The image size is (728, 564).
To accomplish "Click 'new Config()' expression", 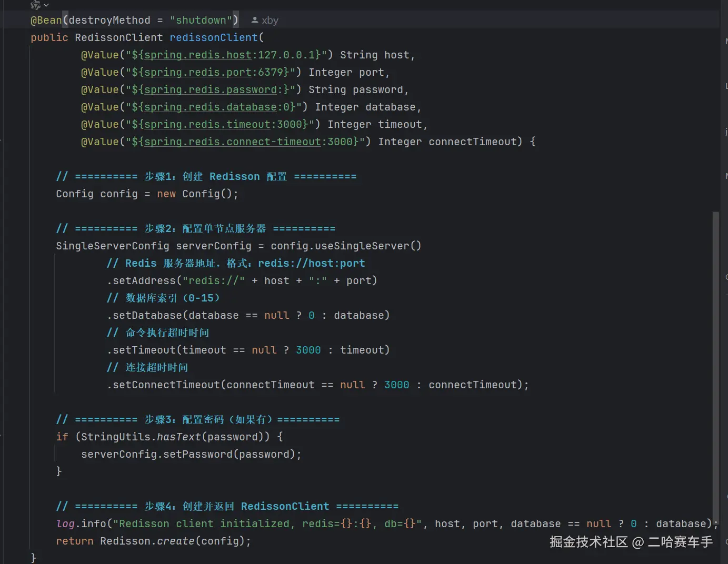I will click(195, 194).
